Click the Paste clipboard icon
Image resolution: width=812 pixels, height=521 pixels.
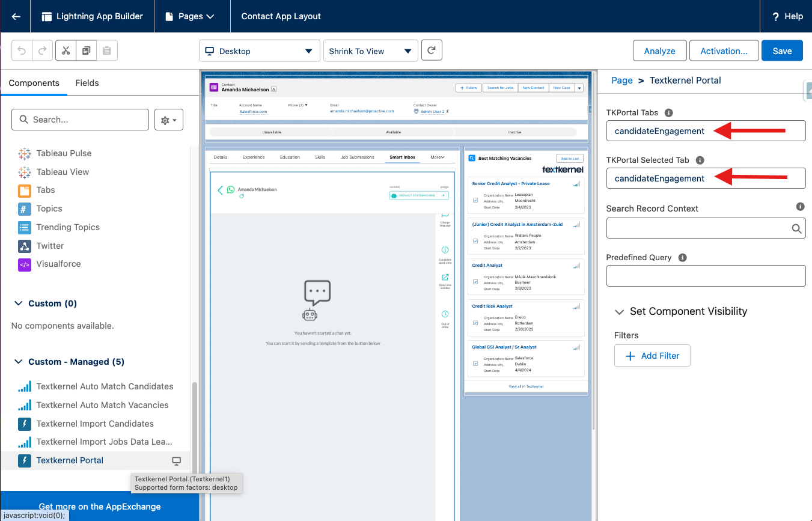(x=107, y=50)
